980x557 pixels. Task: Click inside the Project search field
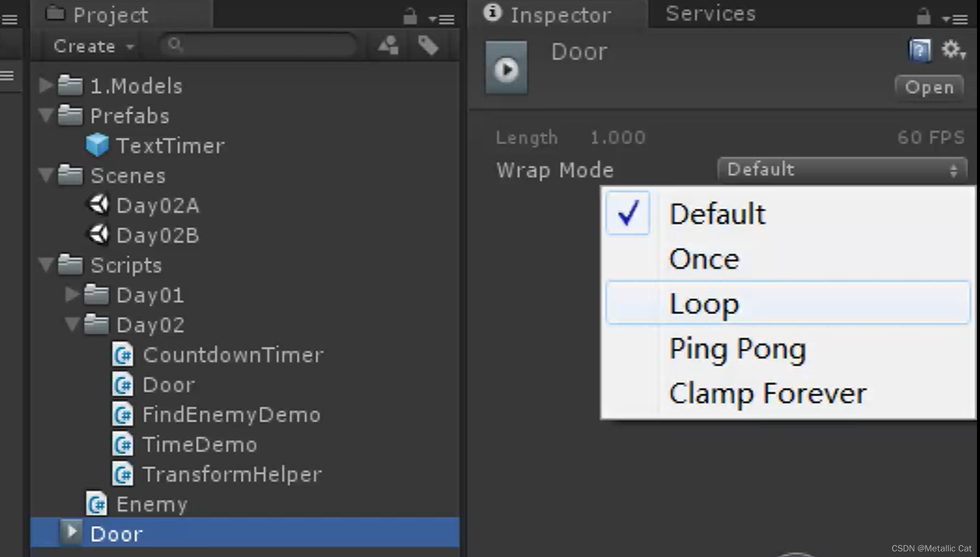257,45
